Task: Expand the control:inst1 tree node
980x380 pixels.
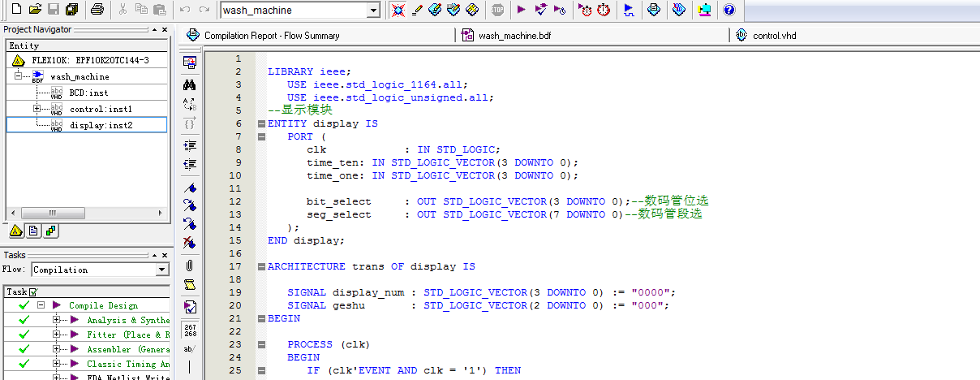Action: click(37, 109)
